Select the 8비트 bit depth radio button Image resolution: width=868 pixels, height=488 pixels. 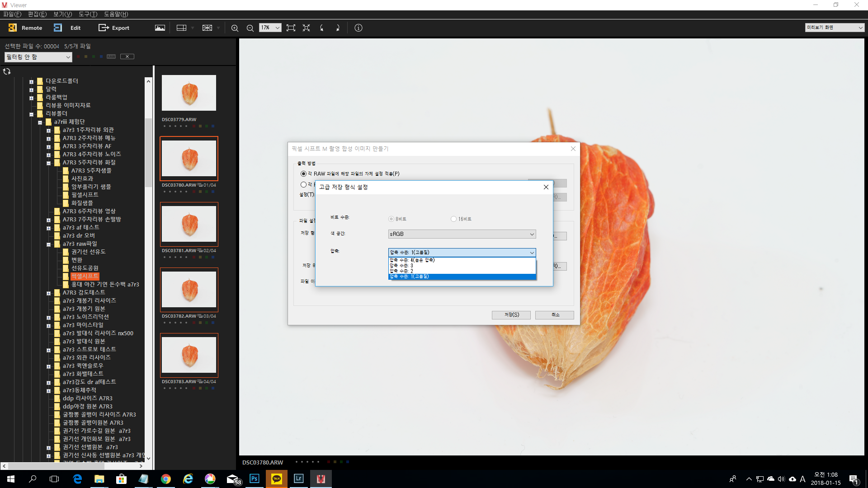click(x=391, y=219)
